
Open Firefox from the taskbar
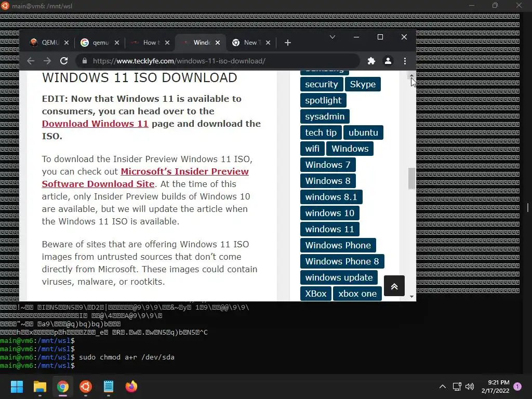click(x=131, y=387)
